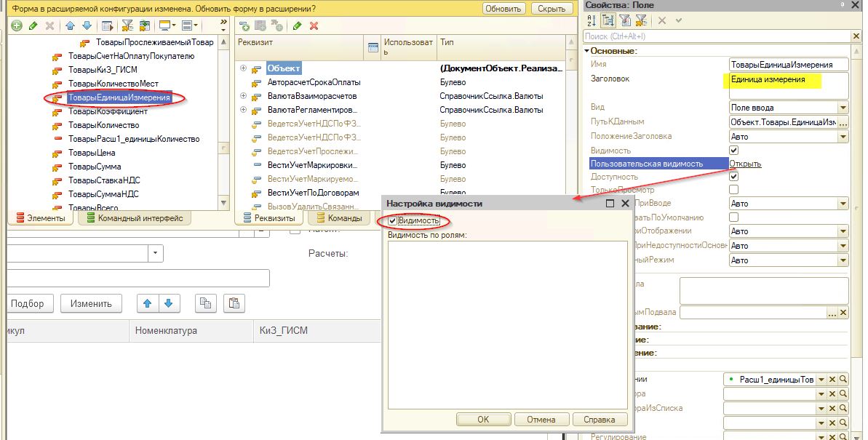Screen dimensions: 868x440
Task: Move the element down with blue down arrow
Action: pos(87,26)
